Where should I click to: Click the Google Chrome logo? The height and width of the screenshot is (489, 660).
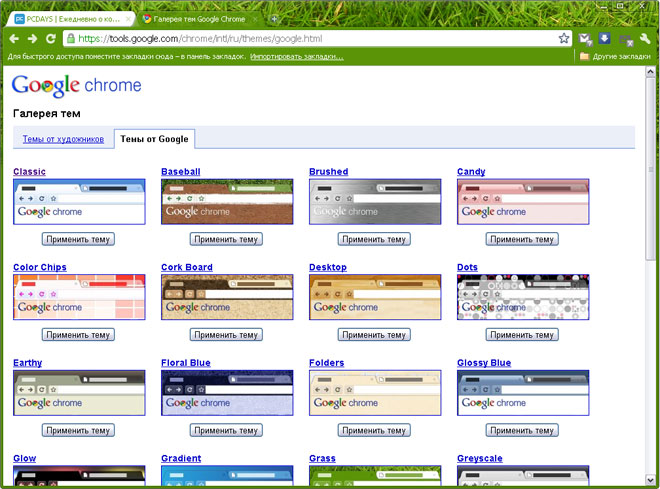coord(77,85)
